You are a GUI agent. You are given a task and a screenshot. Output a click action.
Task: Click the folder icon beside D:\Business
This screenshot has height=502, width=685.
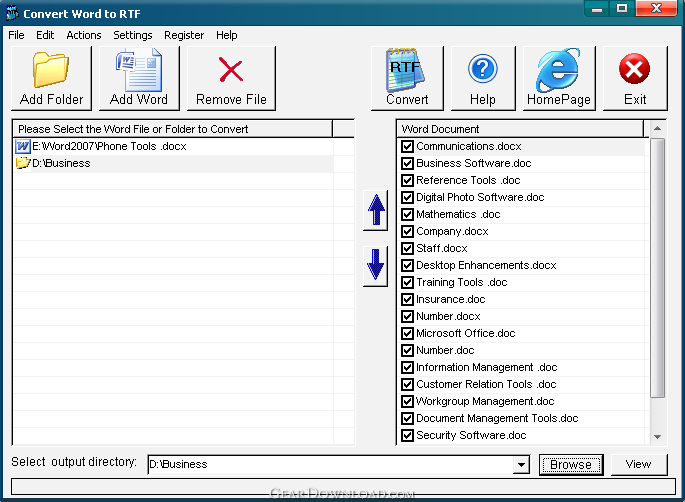pos(23,163)
